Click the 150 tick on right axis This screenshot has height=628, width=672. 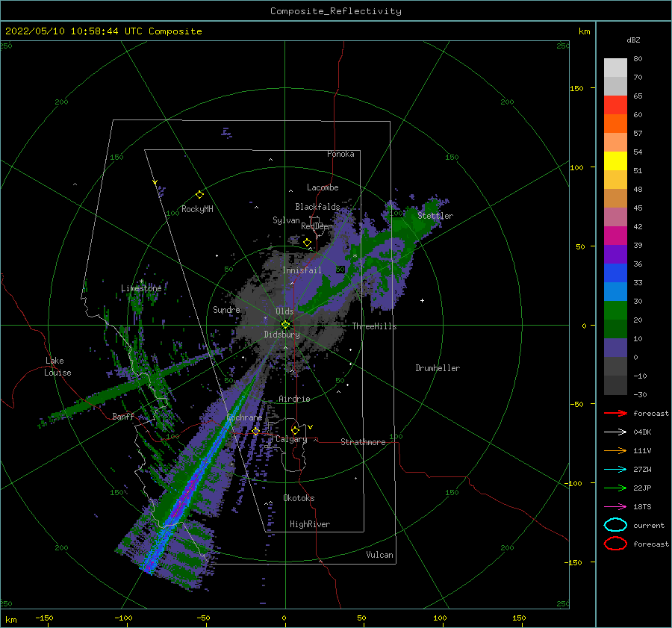coord(576,88)
